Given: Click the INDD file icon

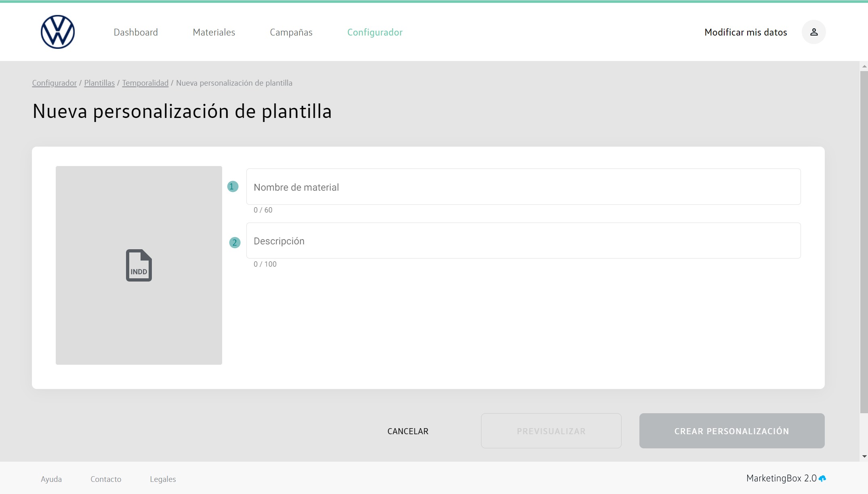Looking at the screenshot, I should (x=139, y=265).
